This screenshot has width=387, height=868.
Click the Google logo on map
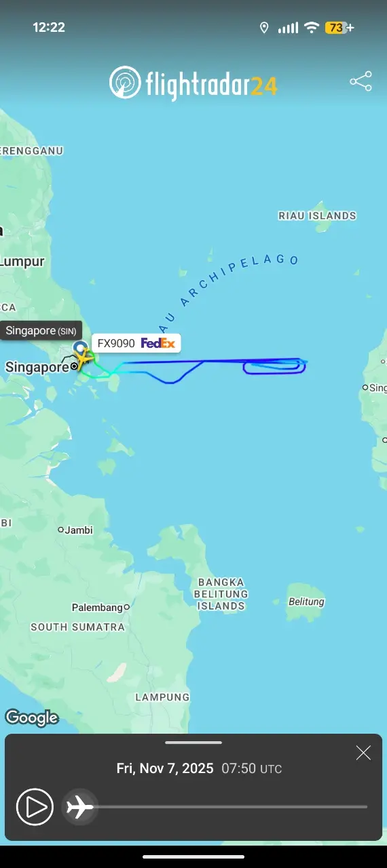click(31, 717)
